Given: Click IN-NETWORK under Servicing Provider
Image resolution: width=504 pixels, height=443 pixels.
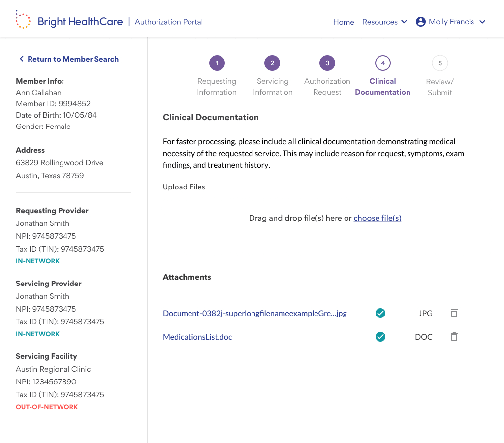Looking at the screenshot, I should (x=37, y=334).
